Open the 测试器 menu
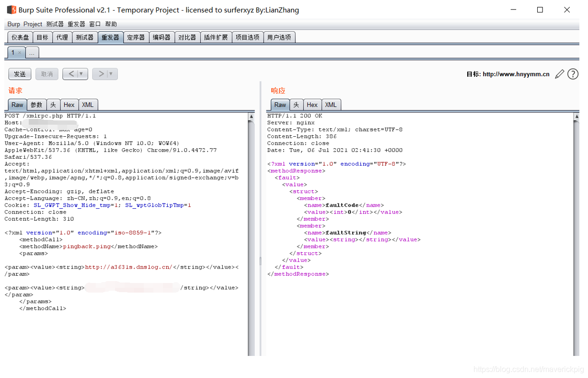 55,24
